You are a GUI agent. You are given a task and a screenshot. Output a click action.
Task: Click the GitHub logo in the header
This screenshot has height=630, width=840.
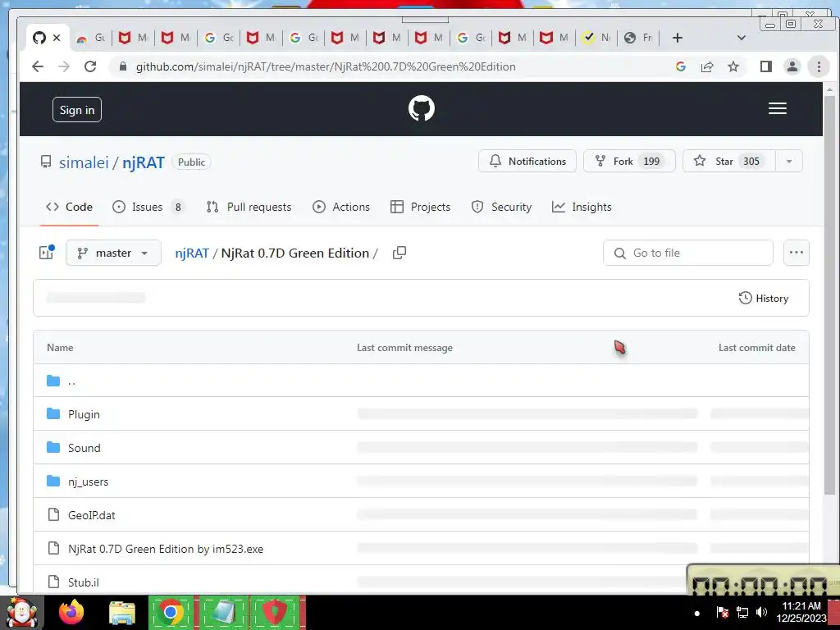[421, 109]
